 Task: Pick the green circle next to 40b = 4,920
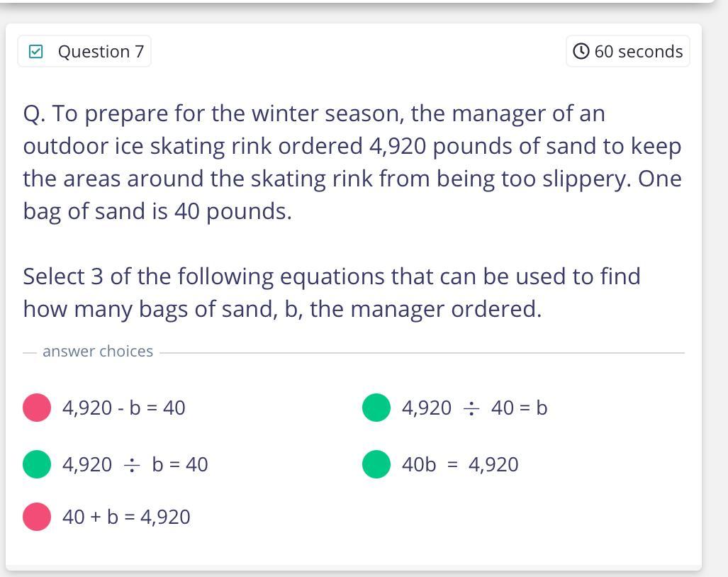click(376, 464)
